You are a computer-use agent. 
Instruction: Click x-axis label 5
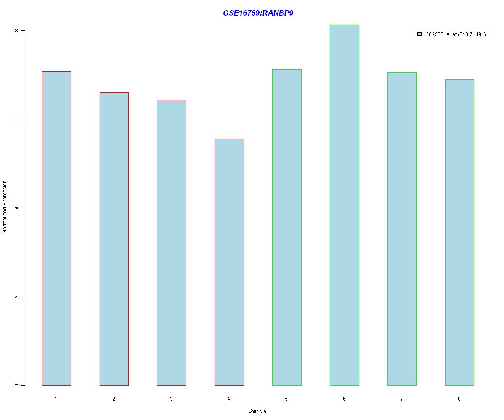286,399
